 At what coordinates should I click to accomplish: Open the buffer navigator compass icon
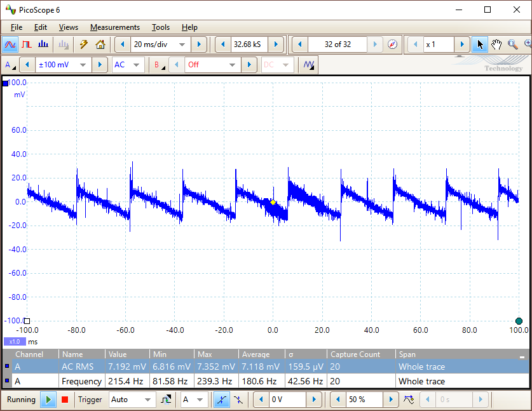click(x=393, y=44)
